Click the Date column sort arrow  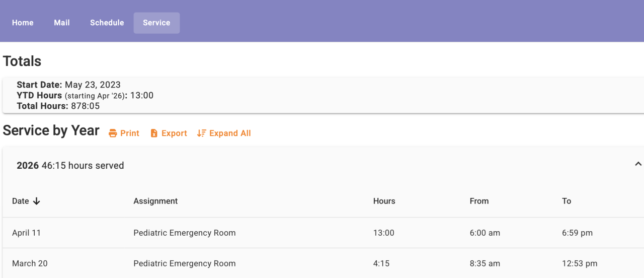click(36, 201)
